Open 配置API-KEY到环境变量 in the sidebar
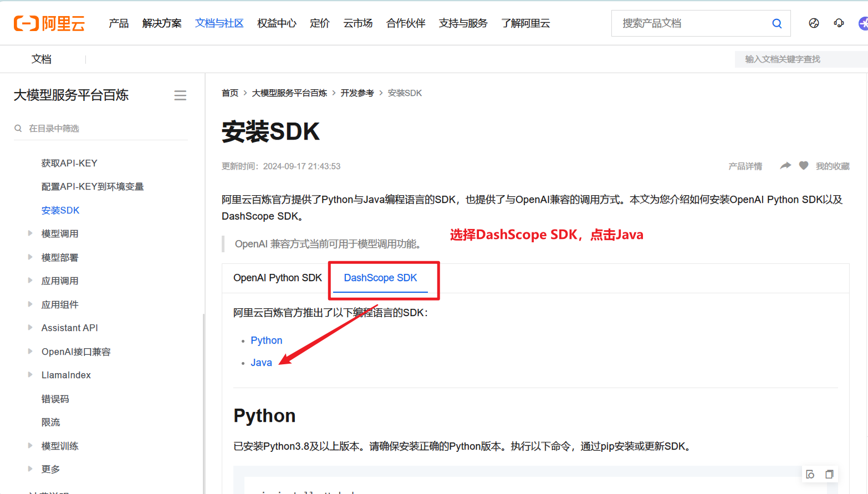868x494 pixels. tap(93, 186)
